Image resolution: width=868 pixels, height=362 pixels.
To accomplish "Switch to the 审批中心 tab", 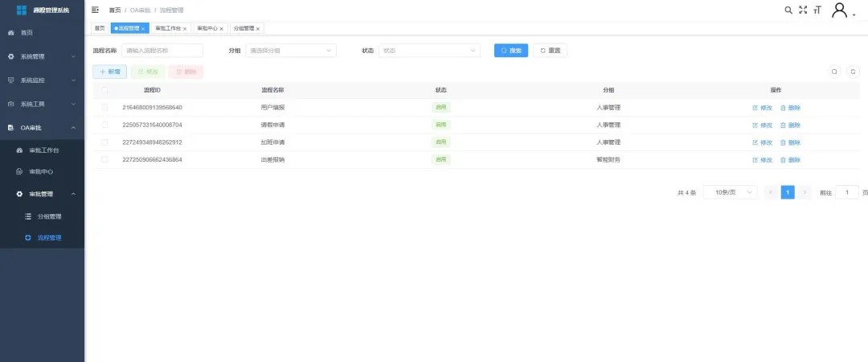I will pos(207,28).
